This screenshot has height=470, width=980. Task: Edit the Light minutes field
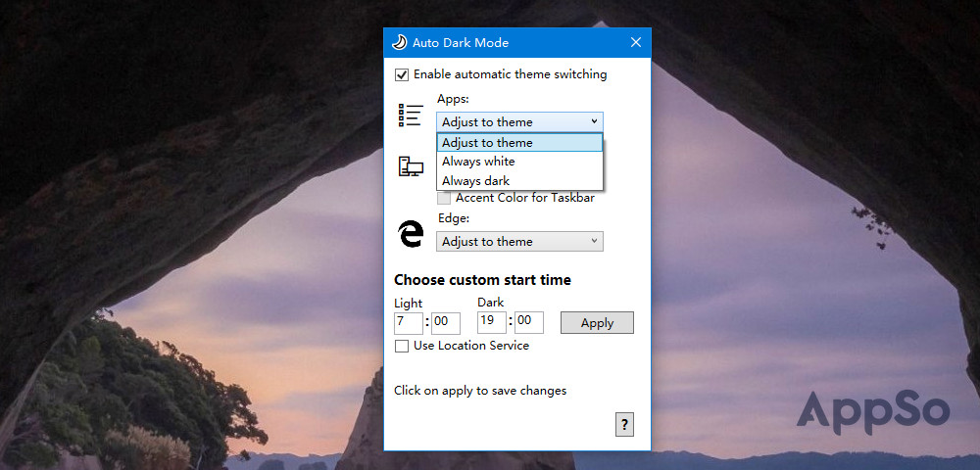tap(446, 323)
